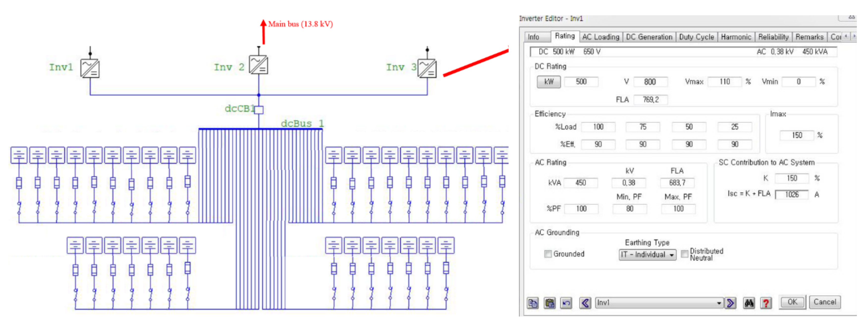Open the Harmonic tab
The height and width of the screenshot is (328, 868).
point(736,37)
